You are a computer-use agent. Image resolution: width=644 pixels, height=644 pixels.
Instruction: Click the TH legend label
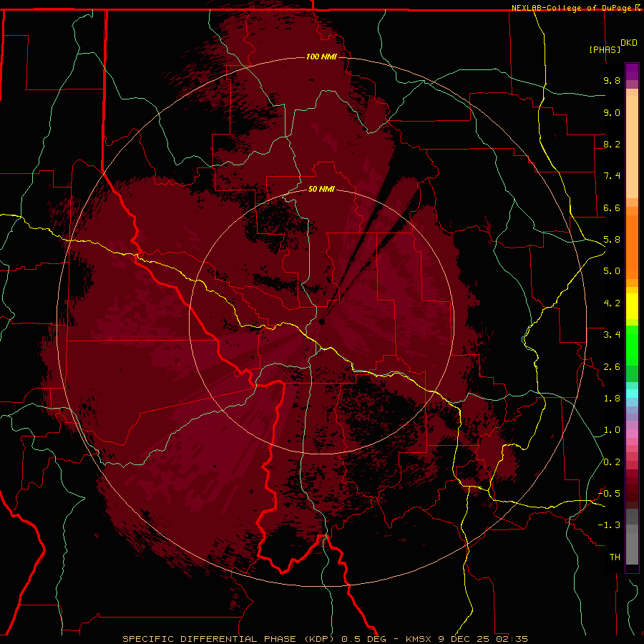[x=615, y=557]
